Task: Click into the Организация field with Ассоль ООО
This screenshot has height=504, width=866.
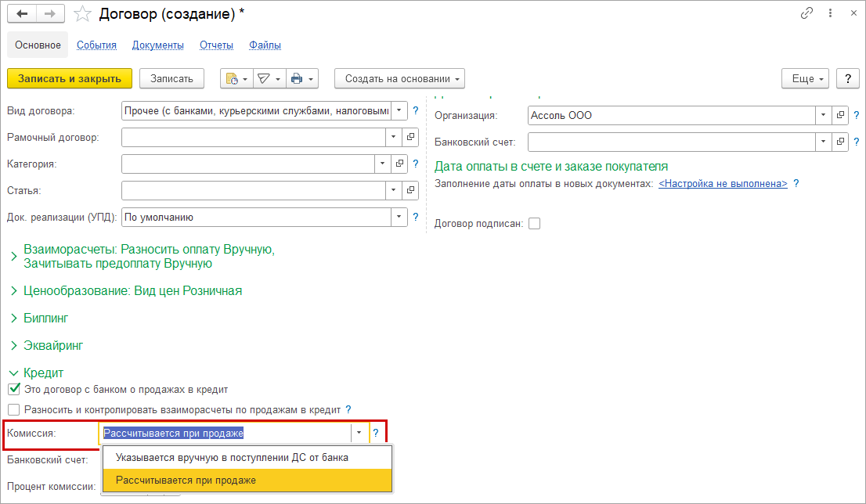Action: (x=672, y=115)
